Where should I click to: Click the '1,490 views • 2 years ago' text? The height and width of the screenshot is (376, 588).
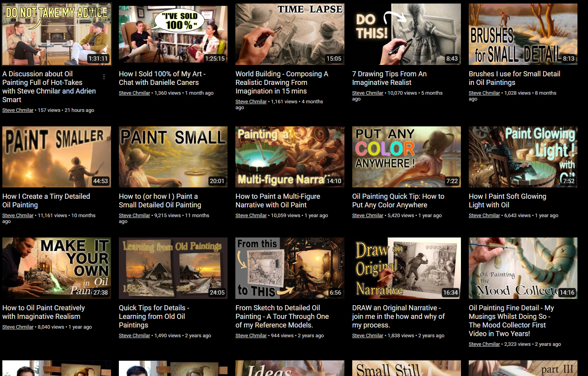tap(183, 336)
